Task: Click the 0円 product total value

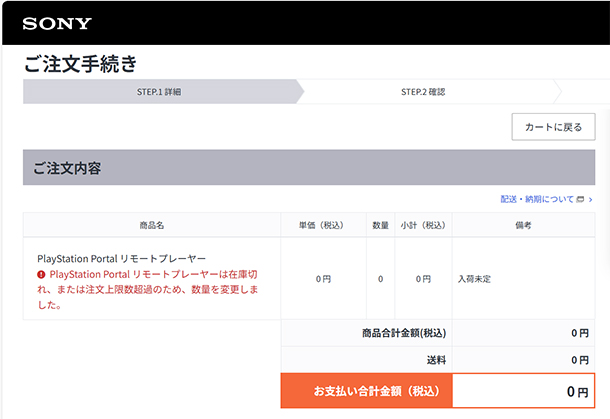Action: pyautogui.click(x=580, y=333)
